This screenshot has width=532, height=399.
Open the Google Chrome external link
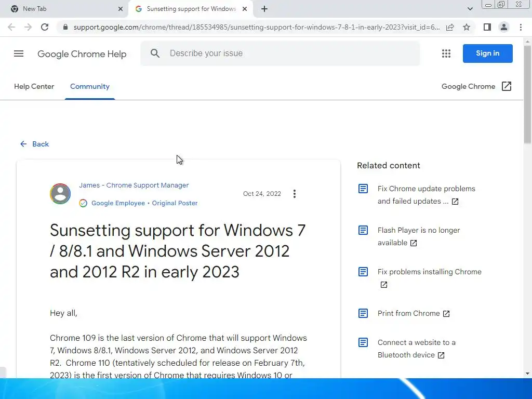tap(468, 87)
